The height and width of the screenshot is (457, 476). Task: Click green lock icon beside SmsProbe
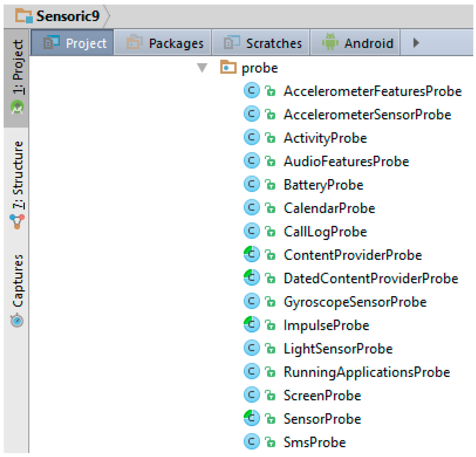coord(270,442)
